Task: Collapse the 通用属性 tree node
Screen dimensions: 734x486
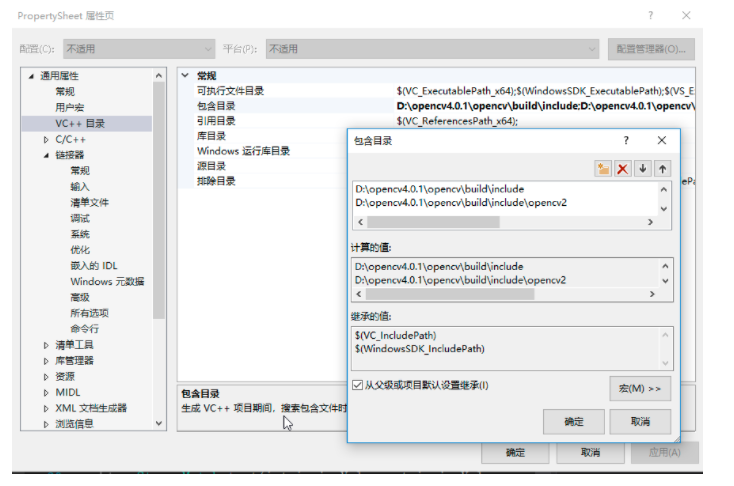Action: (31, 76)
